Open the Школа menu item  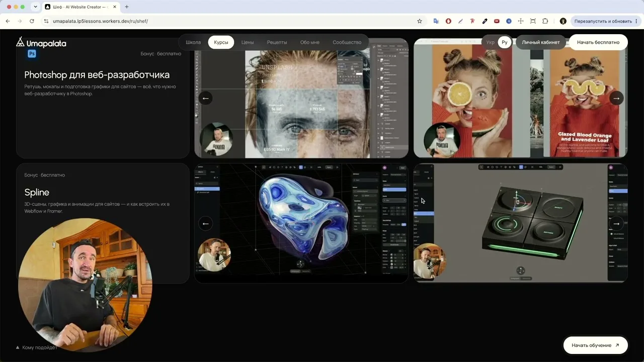[193, 42]
